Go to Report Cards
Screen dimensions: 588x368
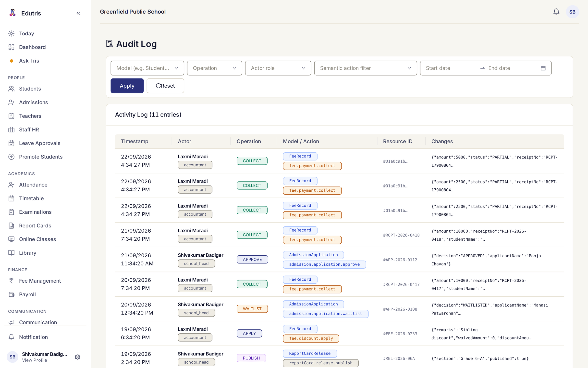35,226
